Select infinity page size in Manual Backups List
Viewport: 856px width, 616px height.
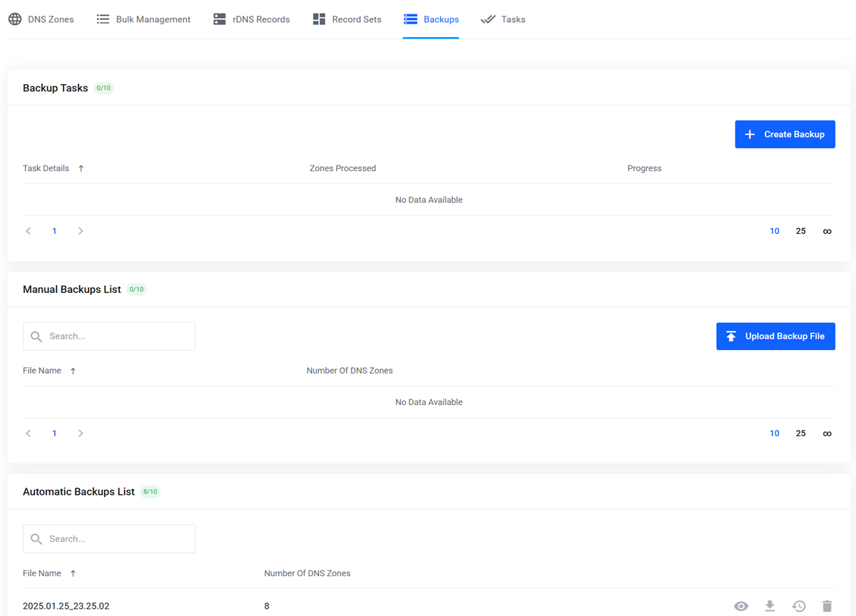point(827,433)
